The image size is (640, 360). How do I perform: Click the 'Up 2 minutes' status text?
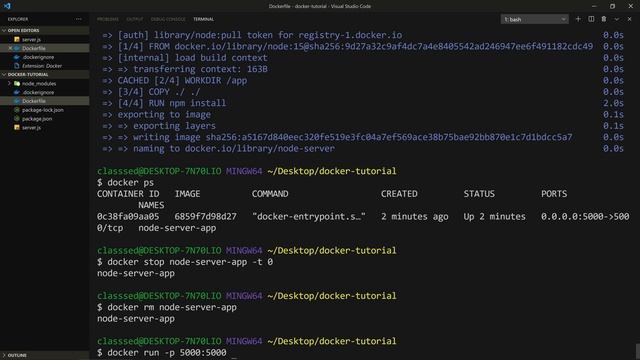[x=494, y=217]
